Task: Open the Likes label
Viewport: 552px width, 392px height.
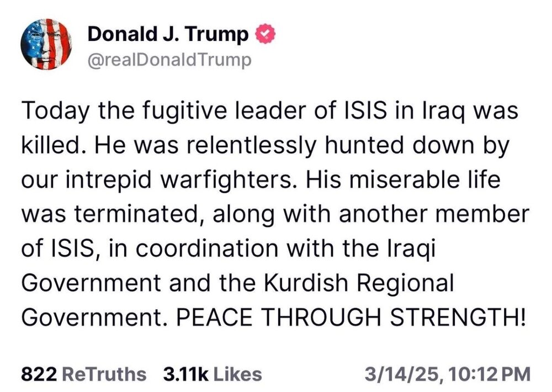Action: [x=237, y=374]
